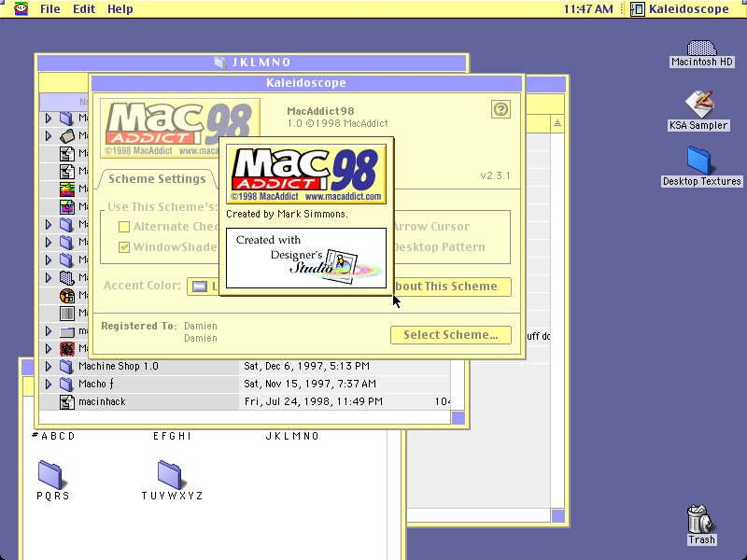Screen dimensions: 747x560
Task: Switch to the Scheme Settings tab
Action: (157, 179)
